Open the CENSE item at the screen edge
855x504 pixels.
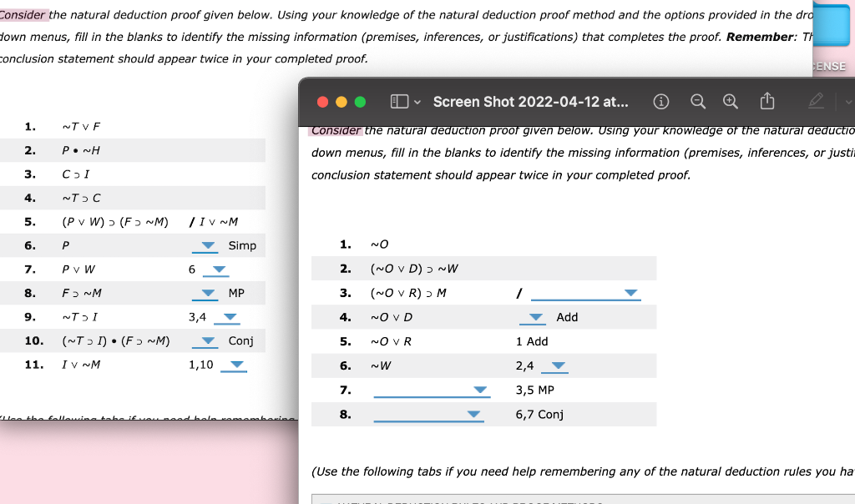(828, 65)
